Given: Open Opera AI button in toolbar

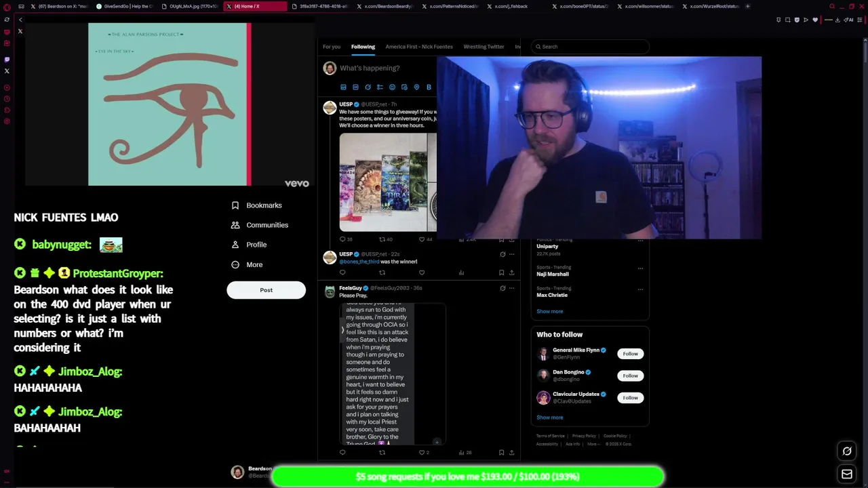Looking at the screenshot, I should [850, 20].
